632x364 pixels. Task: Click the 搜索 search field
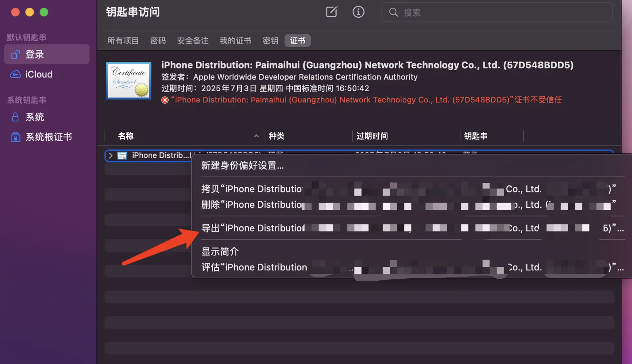[x=497, y=13]
